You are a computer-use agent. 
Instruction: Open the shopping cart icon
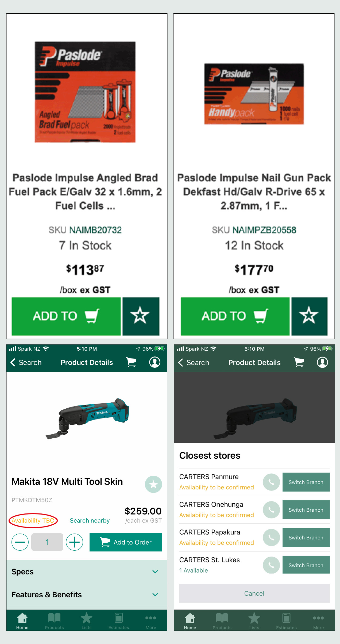pos(131,362)
